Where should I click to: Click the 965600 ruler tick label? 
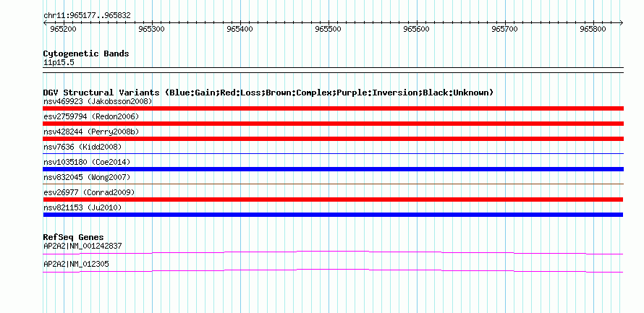click(417, 29)
